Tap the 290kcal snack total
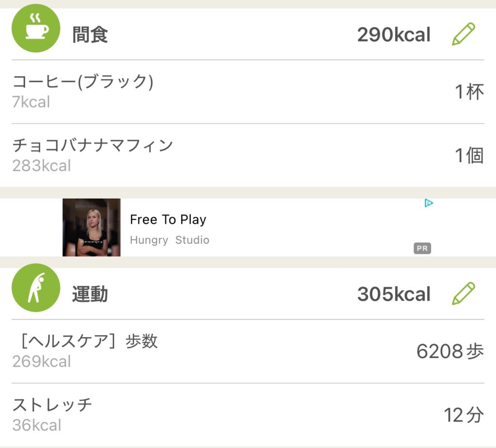The width and height of the screenshot is (496, 448). click(393, 35)
